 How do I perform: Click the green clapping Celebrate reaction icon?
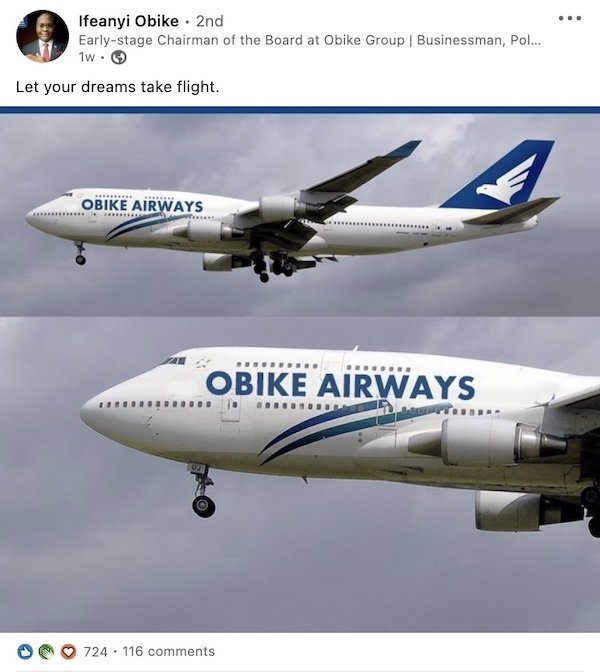pos(46,652)
